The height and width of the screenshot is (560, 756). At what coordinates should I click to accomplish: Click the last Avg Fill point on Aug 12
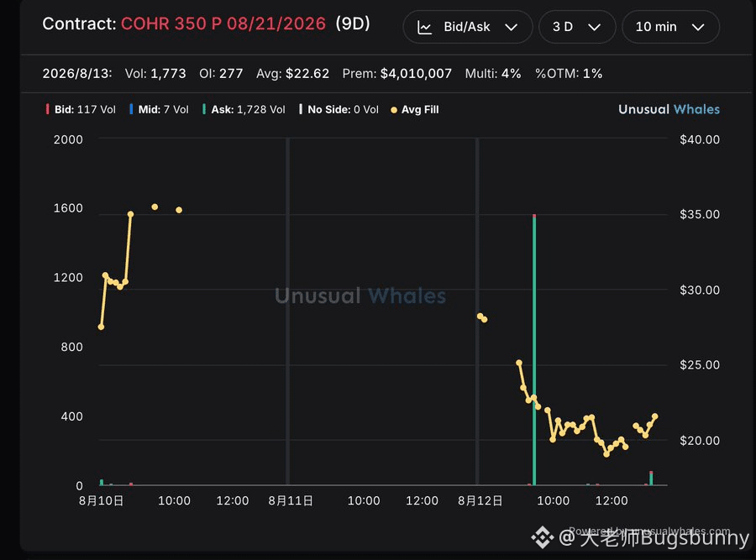[x=654, y=416]
